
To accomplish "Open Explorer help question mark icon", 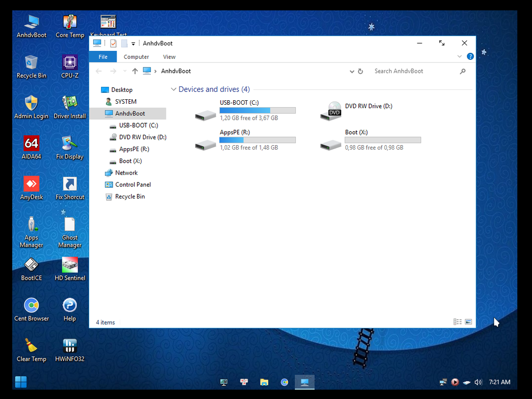I will pos(470,56).
